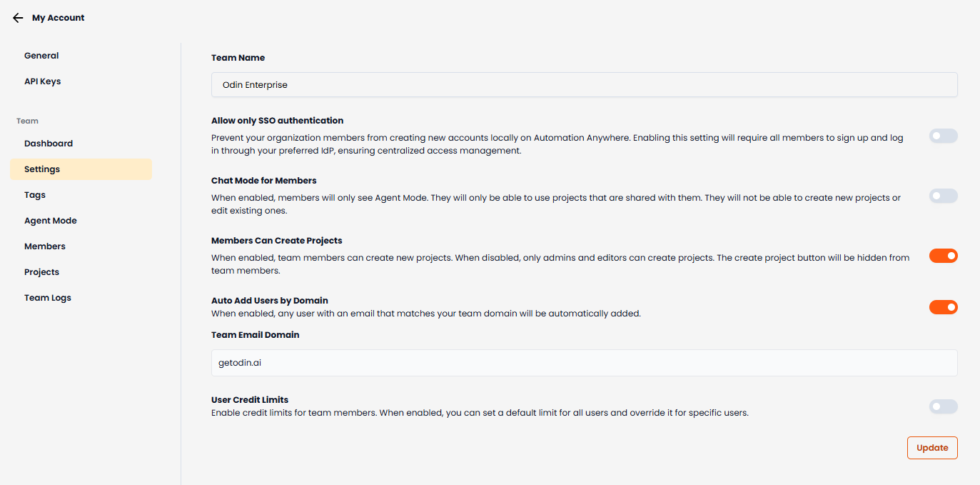The image size is (980, 485).
Task: View the Members page
Action: coord(44,246)
